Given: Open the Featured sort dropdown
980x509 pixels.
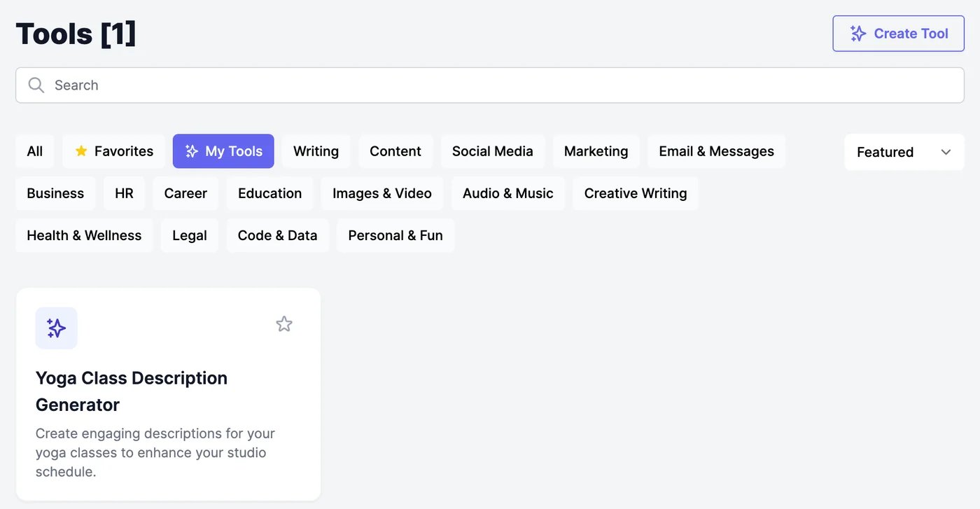Looking at the screenshot, I should coord(904,152).
